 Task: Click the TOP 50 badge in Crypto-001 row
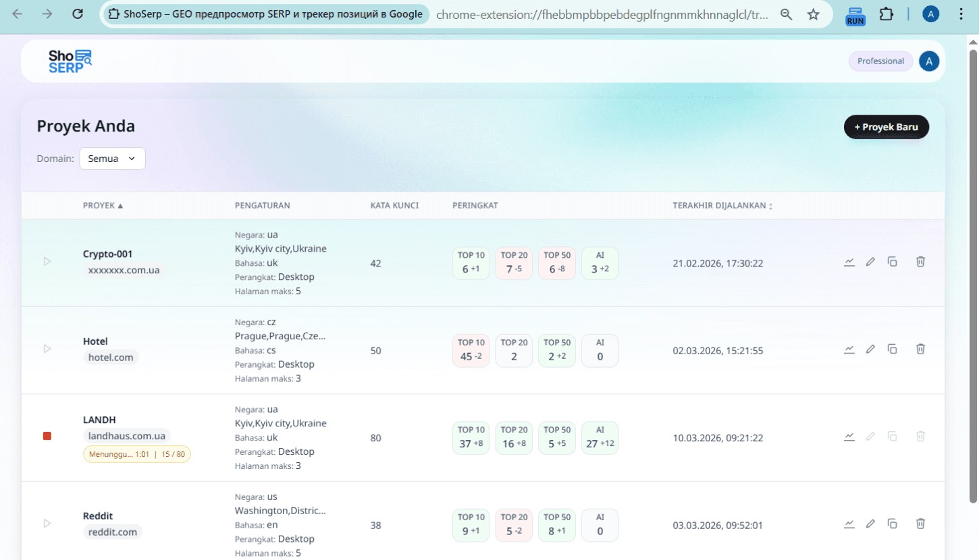pos(557,263)
